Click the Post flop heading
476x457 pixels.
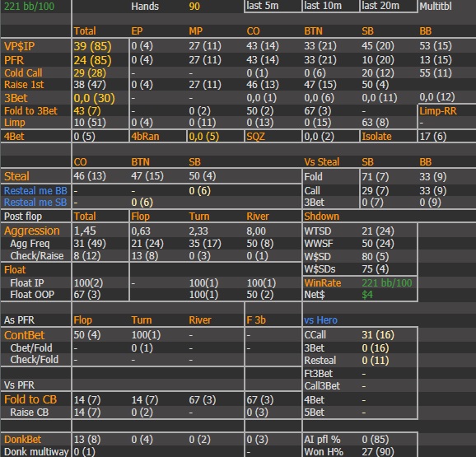23,216
